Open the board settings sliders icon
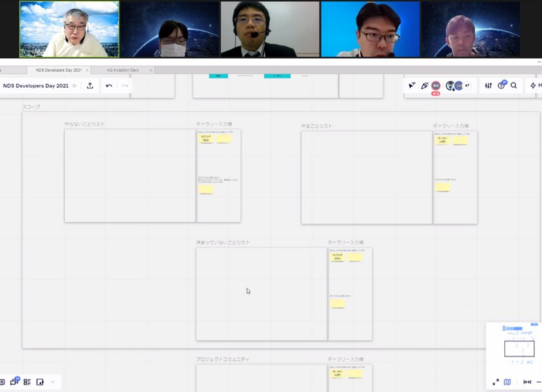This screenshot has height=392, width=542. 489,86
